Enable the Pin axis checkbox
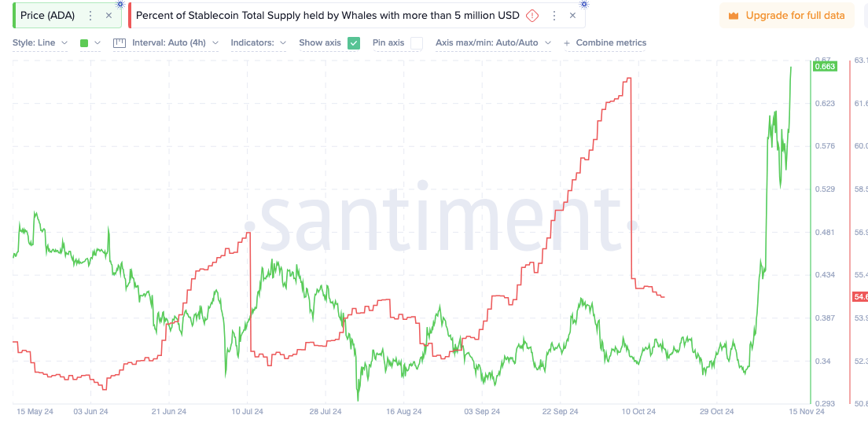The width and height of the screenshot is (868, 426). [x=417, y=43]
